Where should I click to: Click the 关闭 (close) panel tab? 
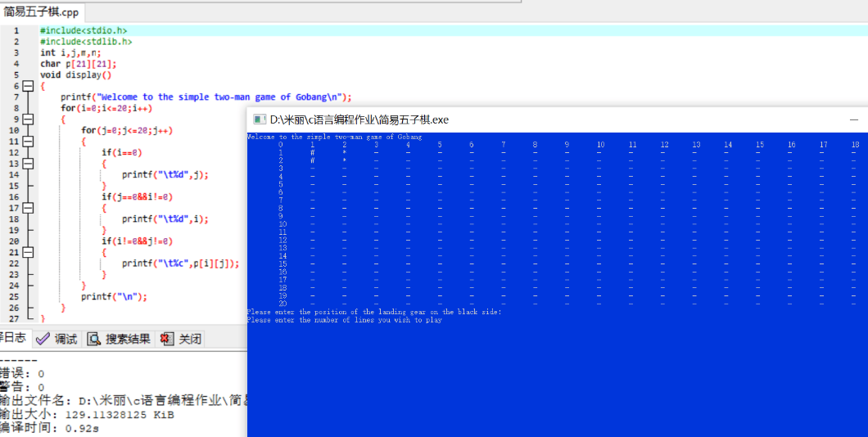click(190, 339)
